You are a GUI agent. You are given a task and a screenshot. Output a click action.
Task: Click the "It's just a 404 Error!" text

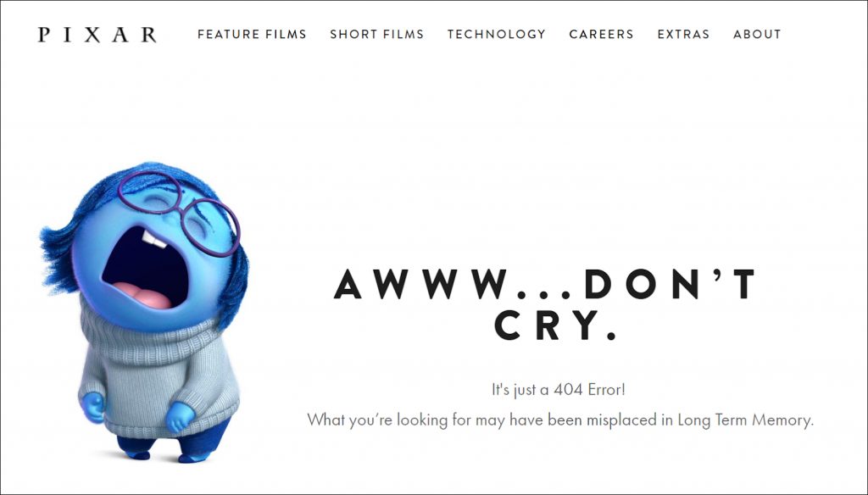pos(559,390)
